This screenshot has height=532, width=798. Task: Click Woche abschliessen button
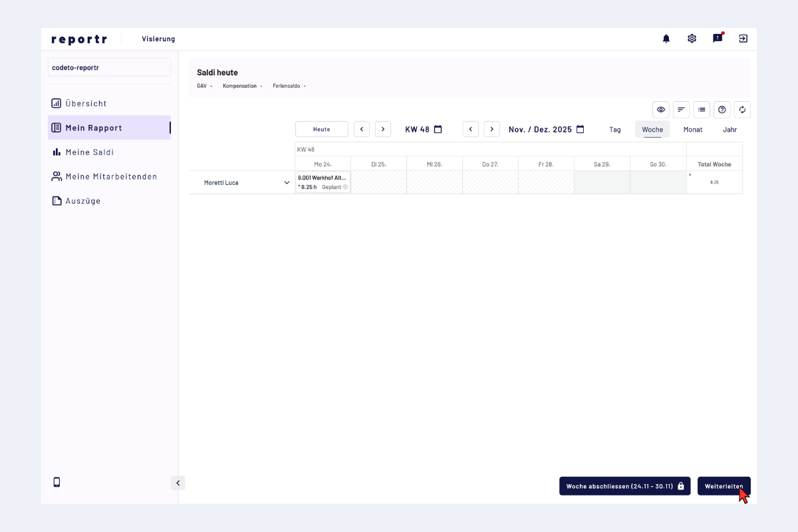coord(624,486)
